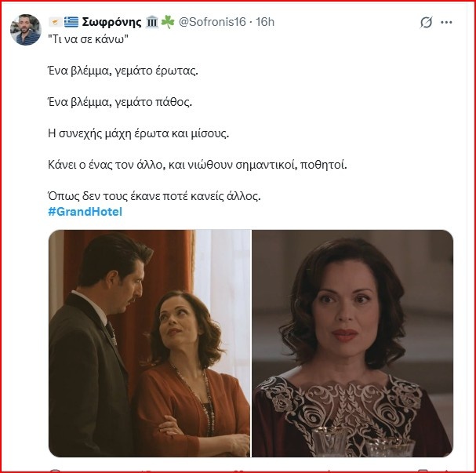476x473 pixels.
Task: Open the left photo of the couple
Action: coord(149,343)
